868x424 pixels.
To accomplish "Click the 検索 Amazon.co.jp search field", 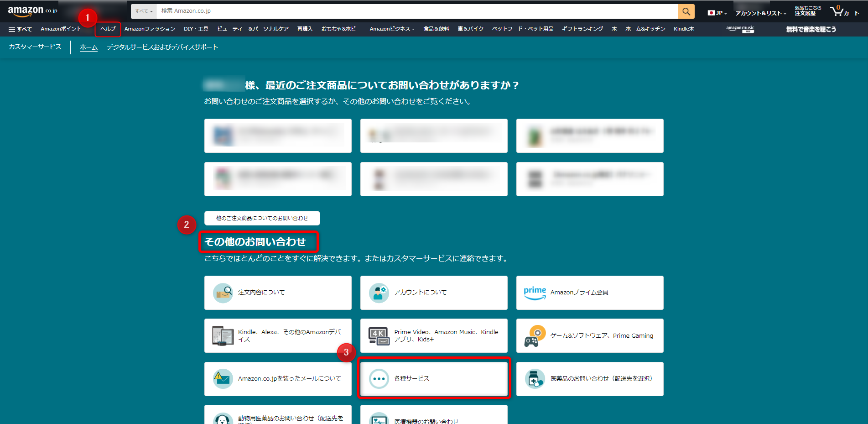I will 417,11.
